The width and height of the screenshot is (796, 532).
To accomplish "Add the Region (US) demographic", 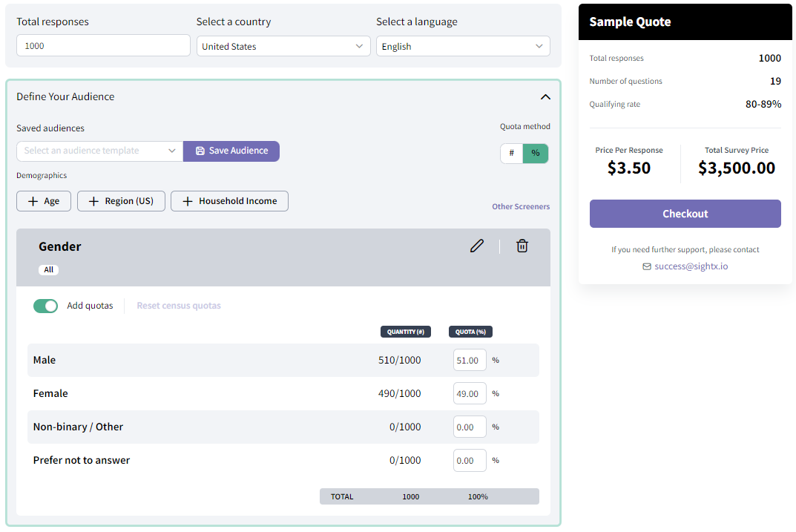I will (122, 201).
